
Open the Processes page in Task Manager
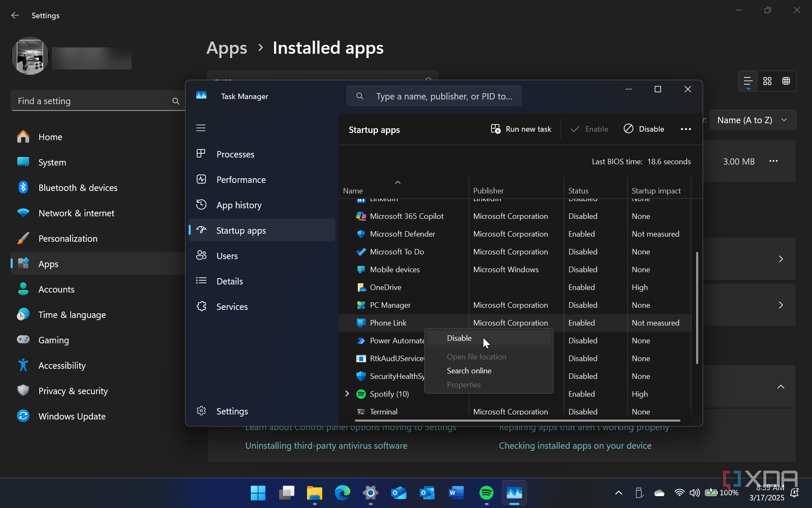click(235, 155)
